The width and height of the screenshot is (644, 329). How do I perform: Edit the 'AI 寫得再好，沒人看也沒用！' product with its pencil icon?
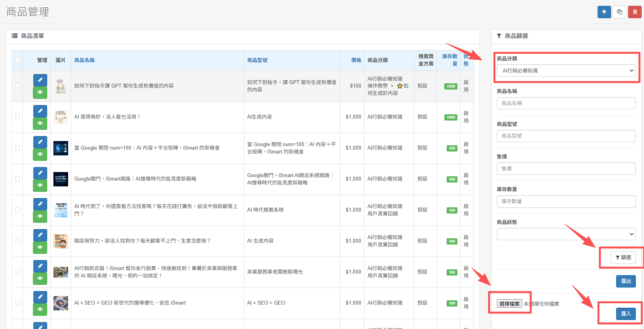coord(40,111)
